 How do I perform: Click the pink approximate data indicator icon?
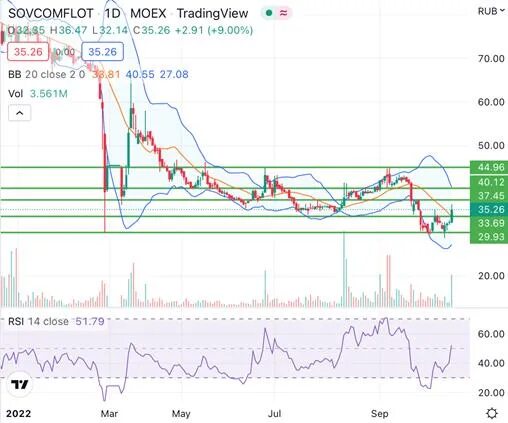pyautogui.click(x=284, y=13)
